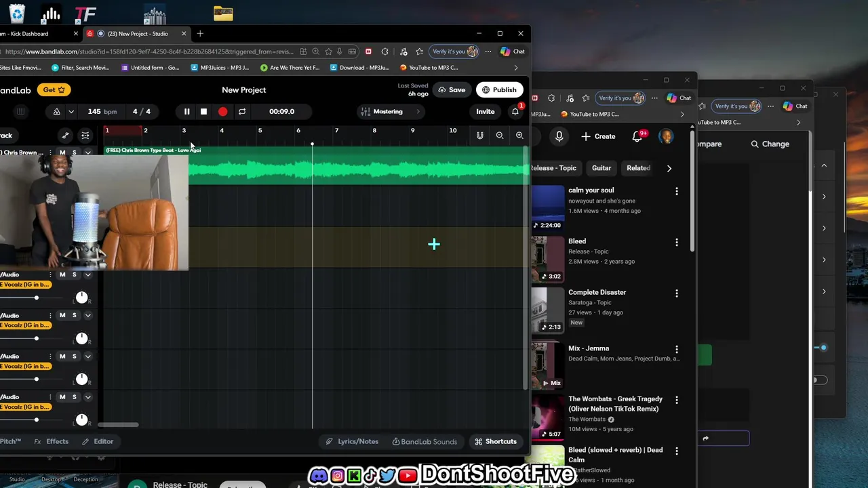Invite collaborators to the project
Image resolution: width=868 pixels, height=488 pixels.
pos(485,112)
